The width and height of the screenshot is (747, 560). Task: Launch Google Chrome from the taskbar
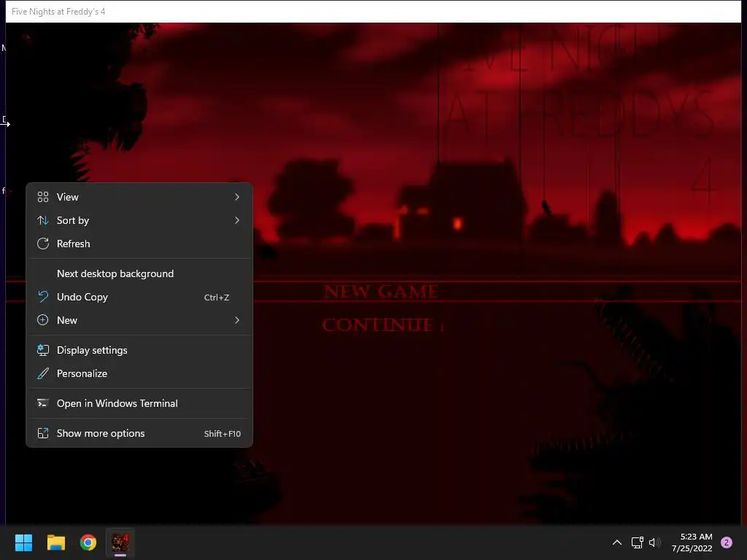click(88, 542)
